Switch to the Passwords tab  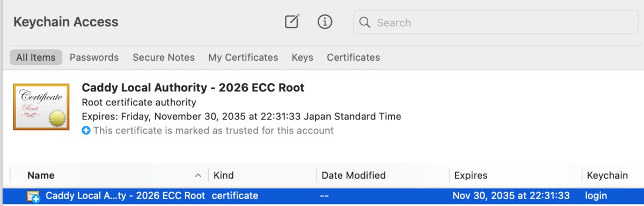(x=94, y=57)
